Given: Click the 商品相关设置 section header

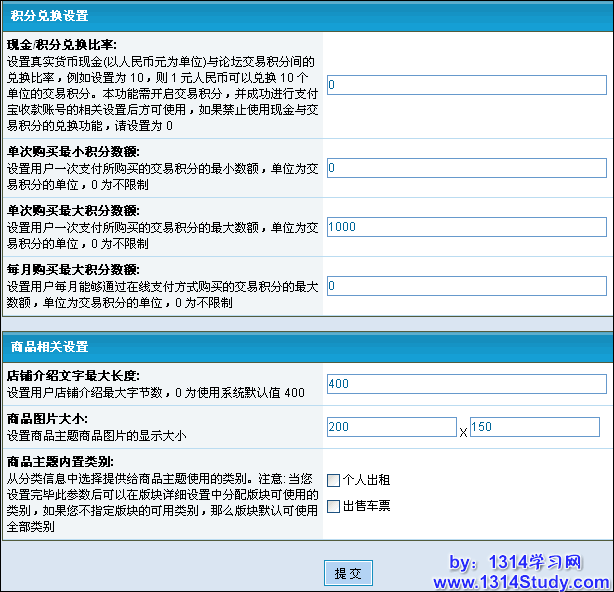Looking at the screenshot, I should tap(49, 347).
